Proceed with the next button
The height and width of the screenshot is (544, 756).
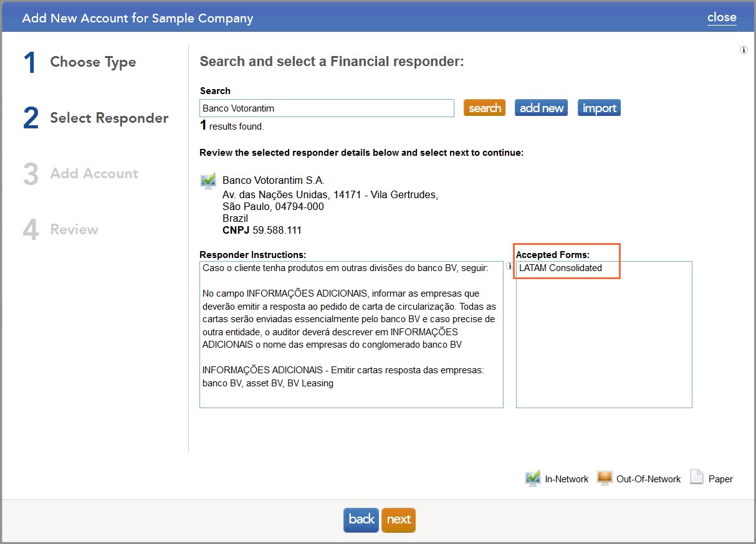[398, 520]
